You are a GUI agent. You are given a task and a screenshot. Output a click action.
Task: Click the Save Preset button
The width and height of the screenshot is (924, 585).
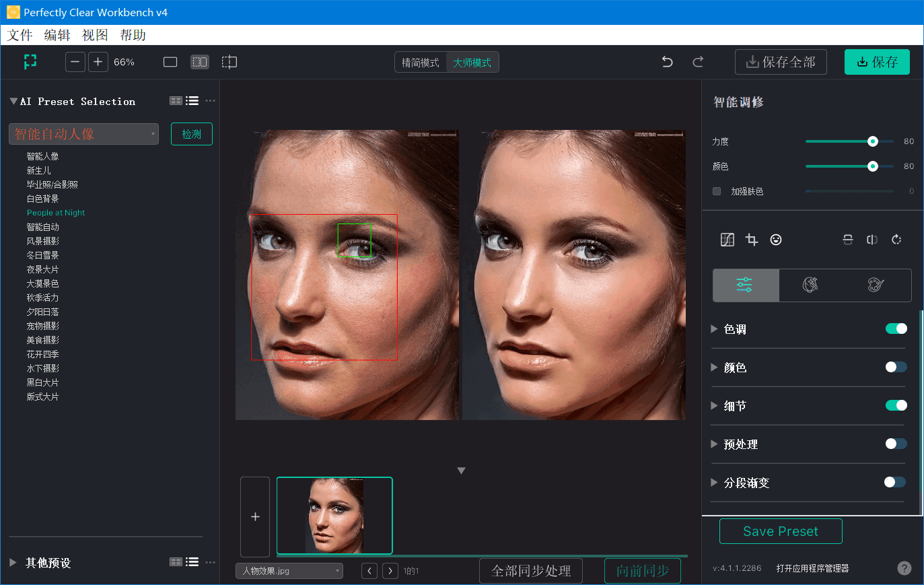(780, 530)
